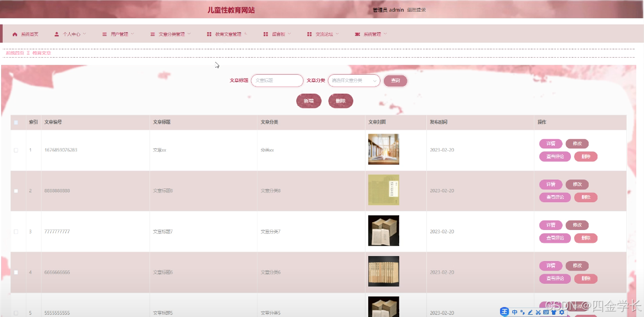This screenshot has height=317, width=644.
Task: Open the soft keyboard icon in IME bar
Action: [x=546, y=312]
